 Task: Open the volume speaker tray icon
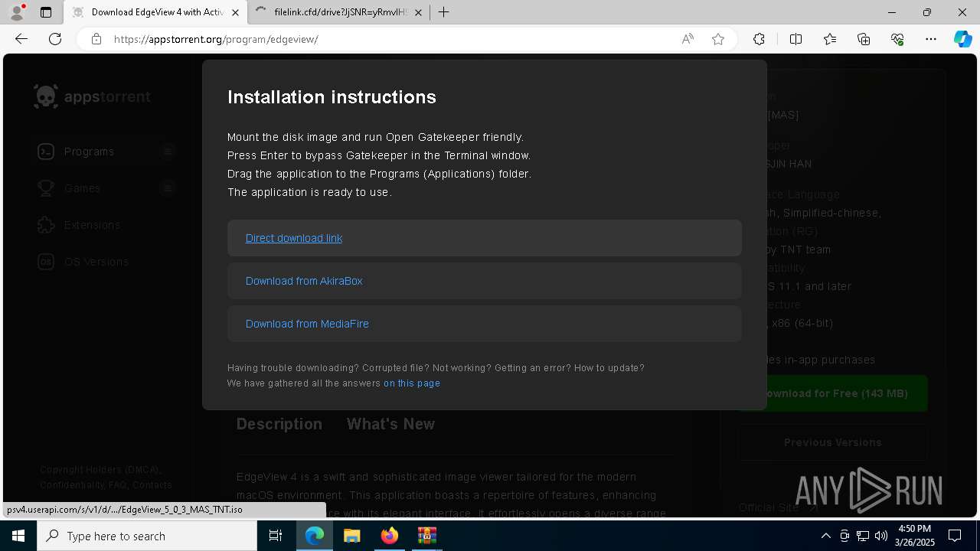click(881, 536)
